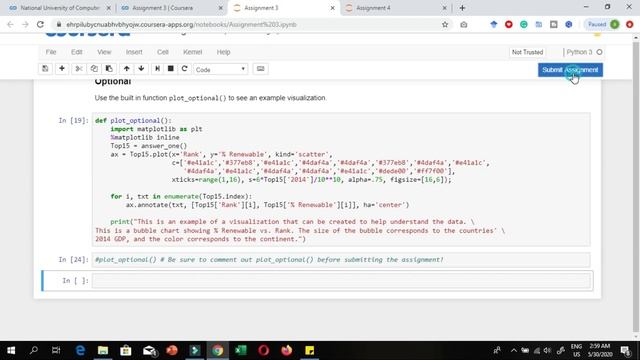The width and height of the screenshot is (640, 360).
Task: Open the notification center on the taskbar
Action: (625, 350)
